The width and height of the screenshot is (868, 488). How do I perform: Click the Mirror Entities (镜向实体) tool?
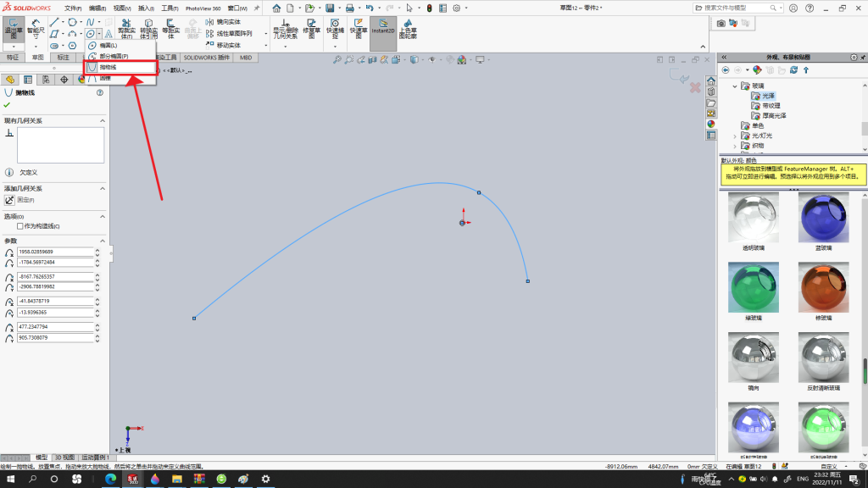pos(223,22)
